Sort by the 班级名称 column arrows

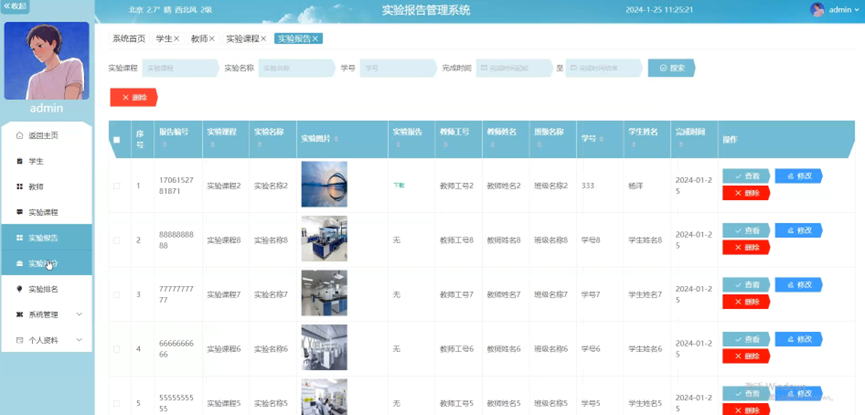point(538,146)
